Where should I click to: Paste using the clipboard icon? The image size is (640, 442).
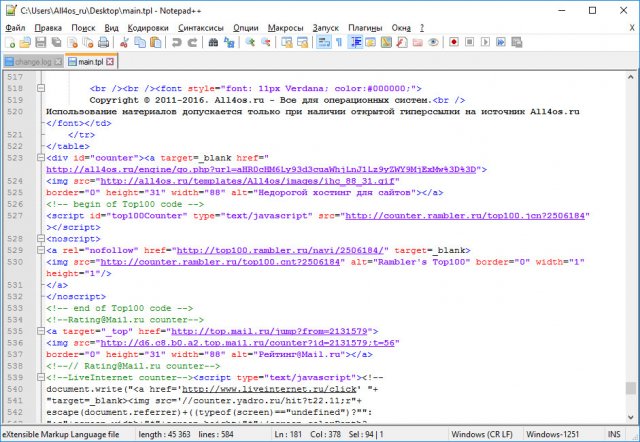[156, 42]
